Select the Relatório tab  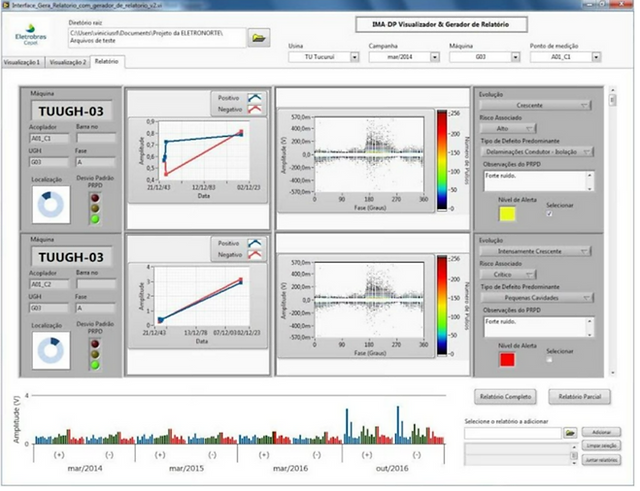point(107,61)
